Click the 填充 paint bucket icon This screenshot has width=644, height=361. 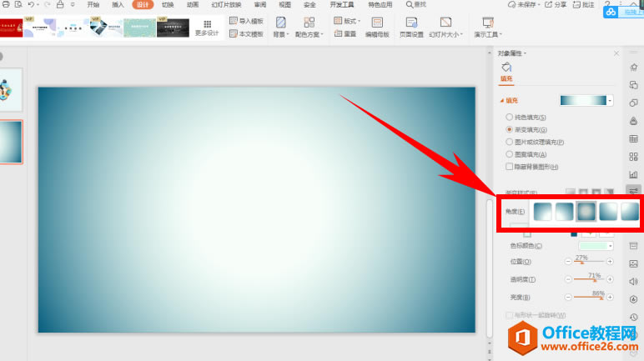click(x=506, y=67)
